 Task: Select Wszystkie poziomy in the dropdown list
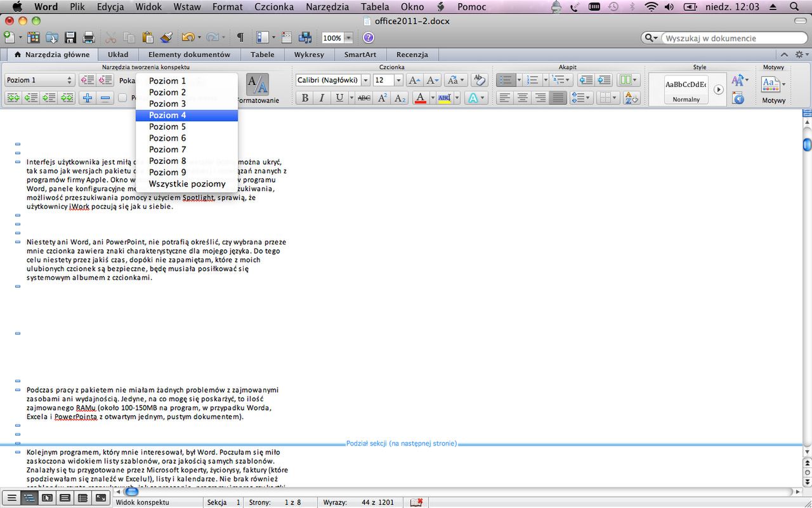(187, 184)
